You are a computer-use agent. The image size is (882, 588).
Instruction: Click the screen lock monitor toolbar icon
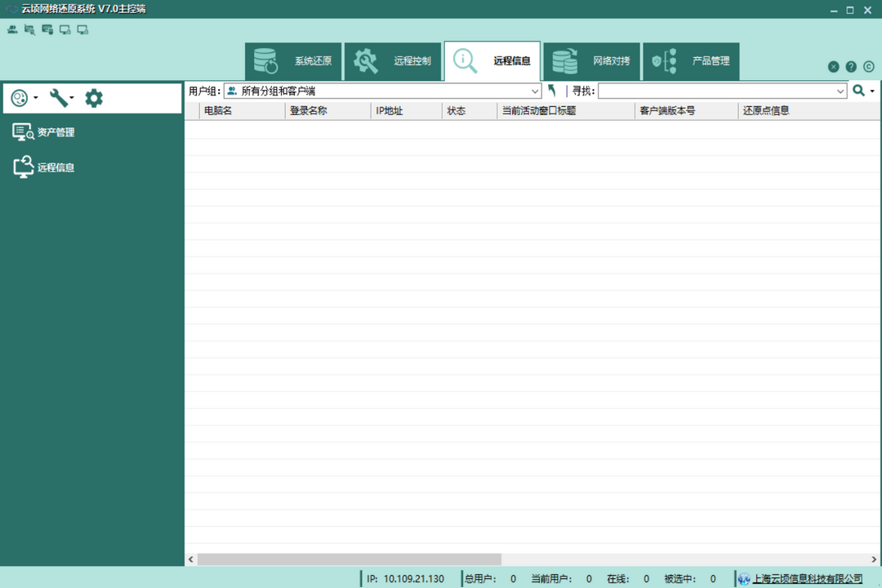(x=64, y=29)
